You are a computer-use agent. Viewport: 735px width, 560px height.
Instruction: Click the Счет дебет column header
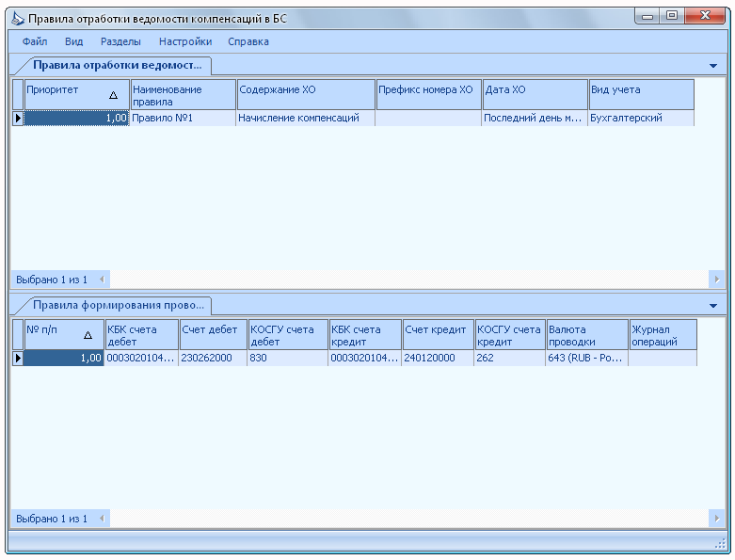[x=214, y=335]
